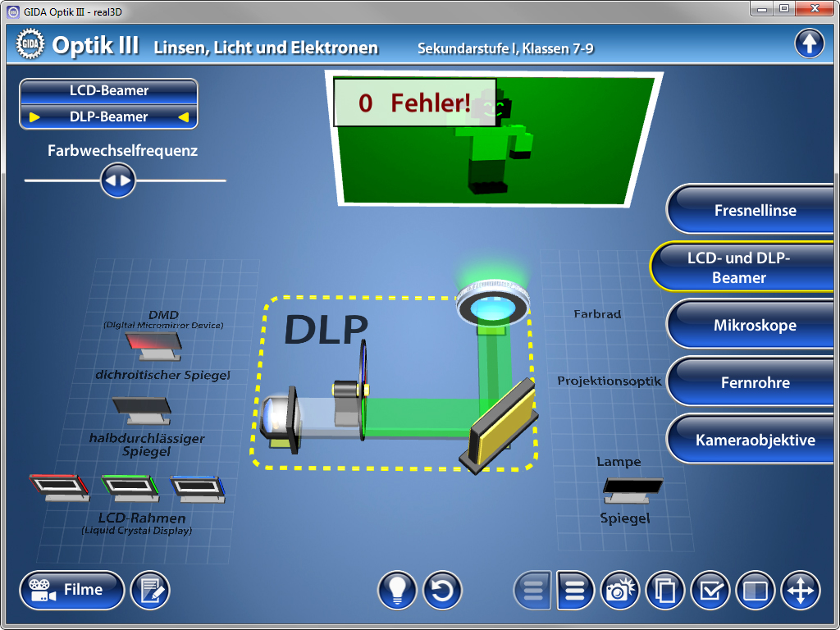Click the up arrow button top right
Image resolution: width=840 pixels, height=630 pixels.
pos(809,43)
